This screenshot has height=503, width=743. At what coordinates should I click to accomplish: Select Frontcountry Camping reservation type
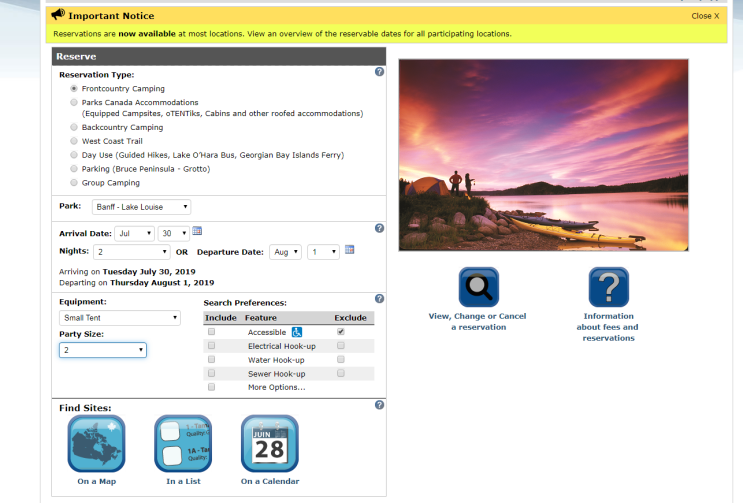[73, 89]
